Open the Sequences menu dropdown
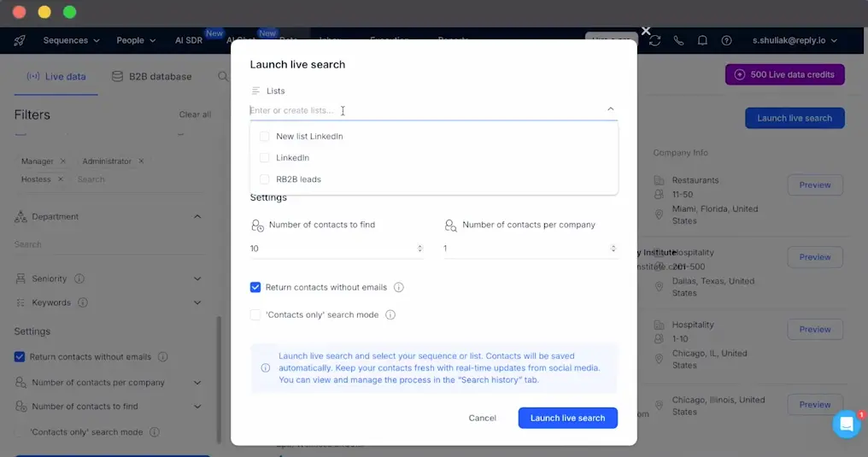 click(x=71, y=40)
